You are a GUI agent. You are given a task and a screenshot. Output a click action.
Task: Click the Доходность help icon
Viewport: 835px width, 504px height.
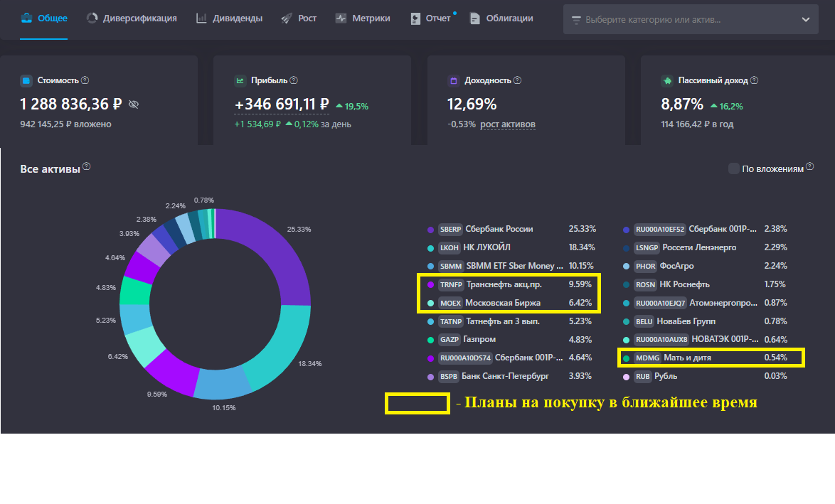tap(518, 80)
